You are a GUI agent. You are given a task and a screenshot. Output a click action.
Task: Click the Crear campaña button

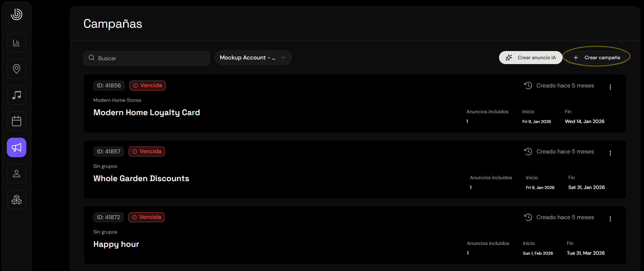(596, 58)
